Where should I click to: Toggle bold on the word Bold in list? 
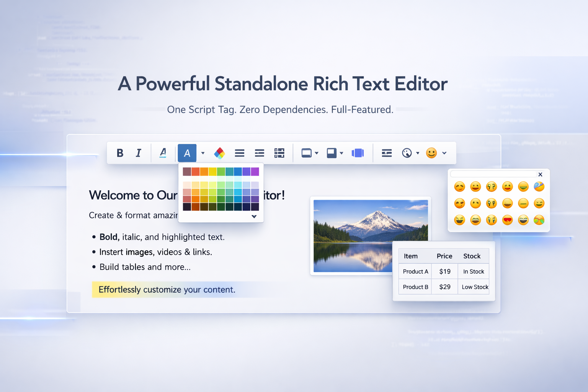(108, 237)
